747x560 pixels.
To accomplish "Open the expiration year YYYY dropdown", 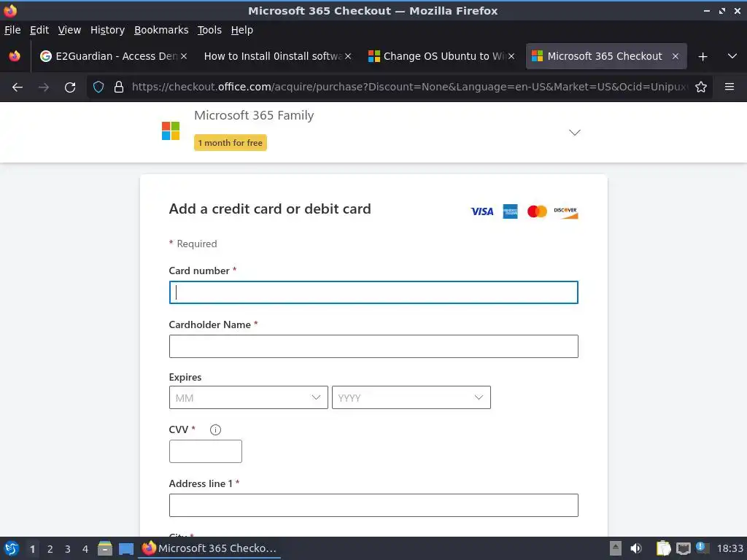I will click(x=411, y=397).
